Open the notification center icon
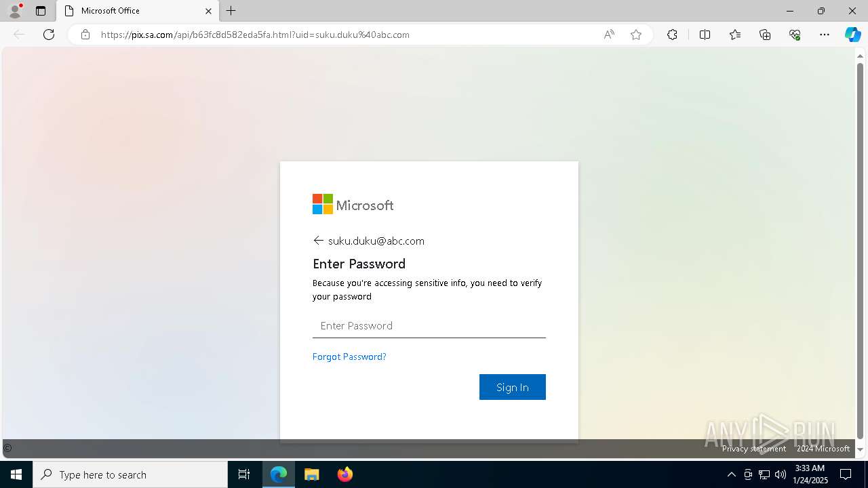Screen dimensions: 868x488 (846, 474)
